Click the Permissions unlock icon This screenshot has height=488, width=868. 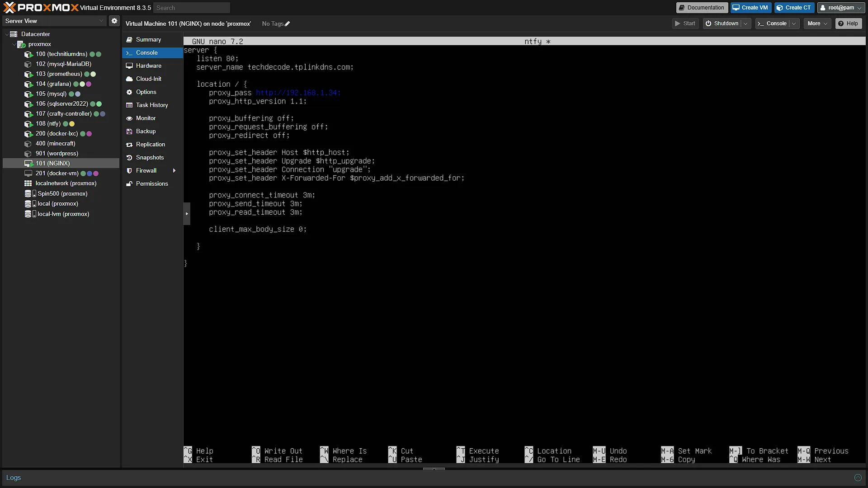point(129,184)
